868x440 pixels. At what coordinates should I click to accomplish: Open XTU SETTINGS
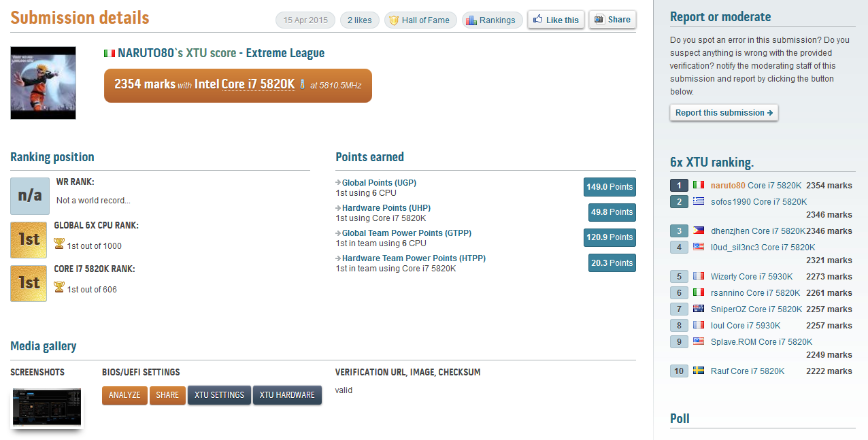[x=219, y=395]
